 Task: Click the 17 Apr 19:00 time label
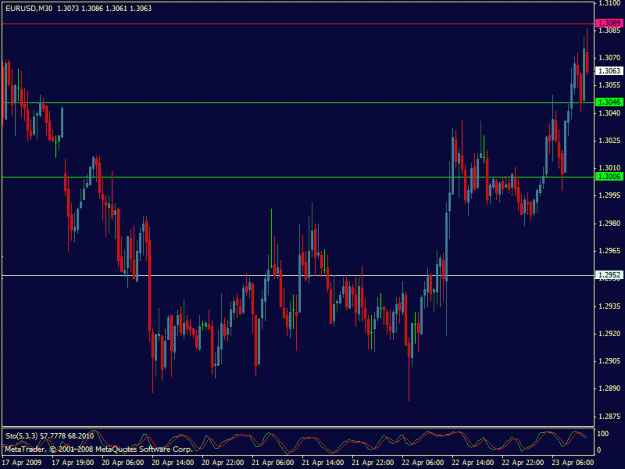coord(73,463)
